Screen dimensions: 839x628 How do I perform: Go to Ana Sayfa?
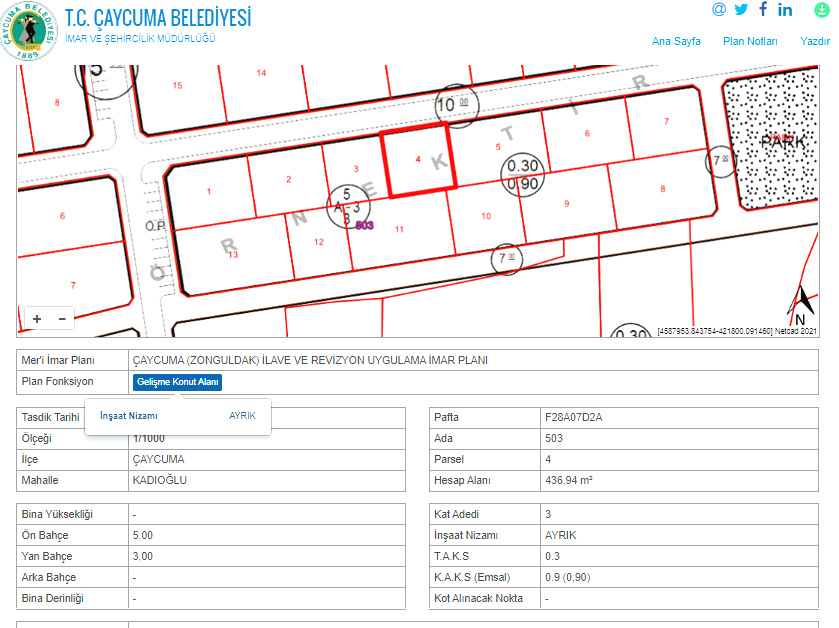click(676, 41)
